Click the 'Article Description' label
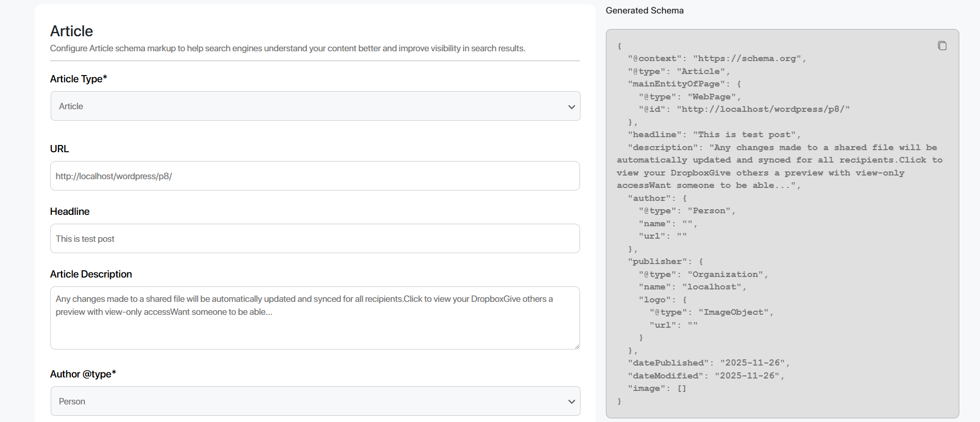Viewport: 980px width, 422px height. tap(91, 274)
